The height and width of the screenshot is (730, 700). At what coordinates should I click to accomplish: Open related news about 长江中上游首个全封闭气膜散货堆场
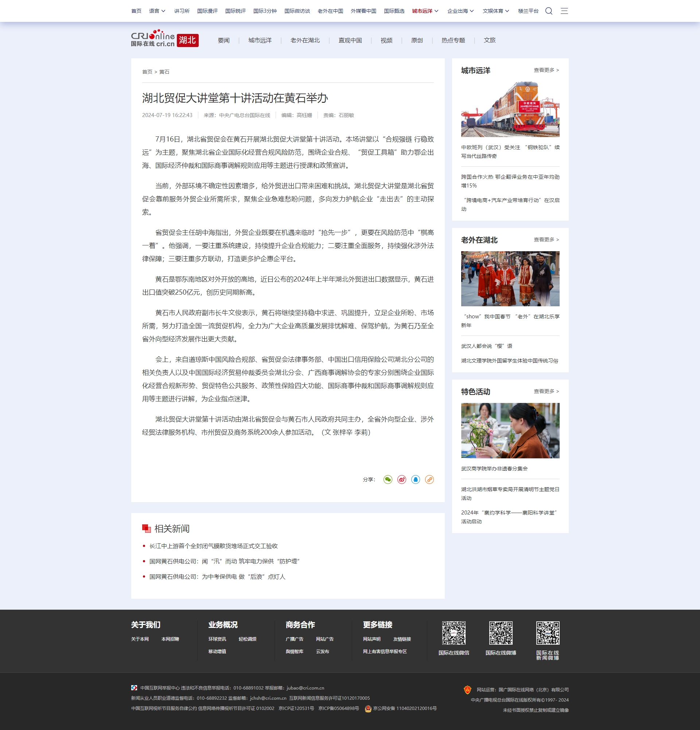213,546
